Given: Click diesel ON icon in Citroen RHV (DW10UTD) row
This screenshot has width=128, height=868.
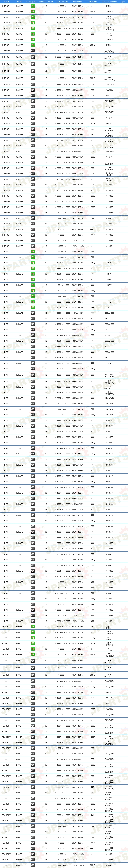Looking at the screenshot, I should click(x=33, y=50).
